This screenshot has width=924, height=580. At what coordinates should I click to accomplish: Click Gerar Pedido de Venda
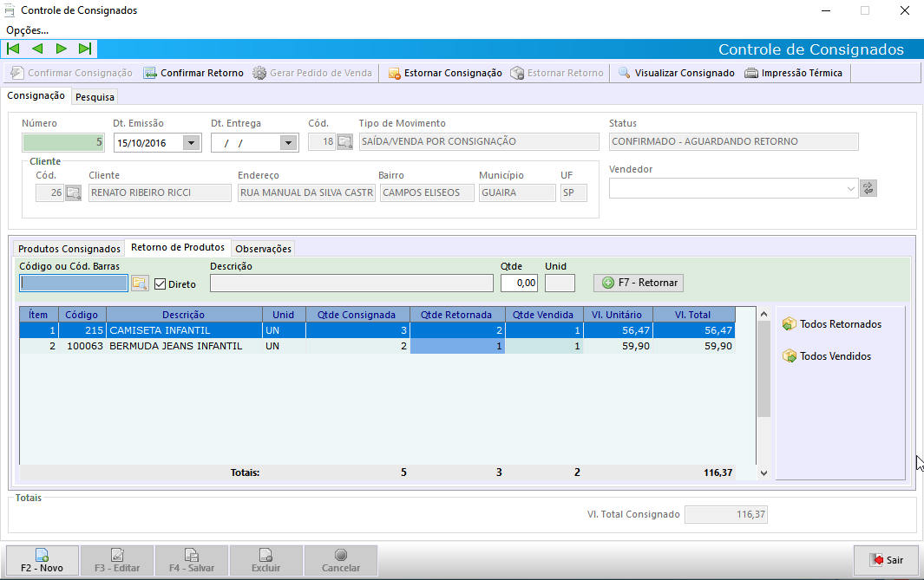[x=312, y=73]
